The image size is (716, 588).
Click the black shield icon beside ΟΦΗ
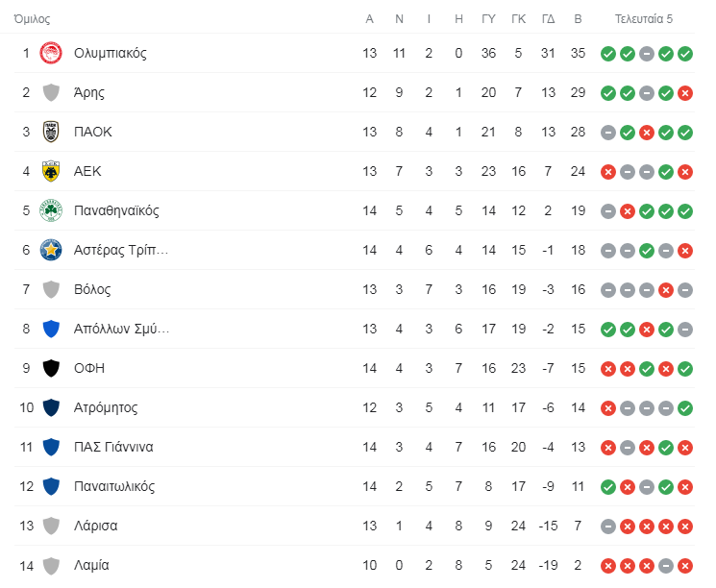(51, 368)
